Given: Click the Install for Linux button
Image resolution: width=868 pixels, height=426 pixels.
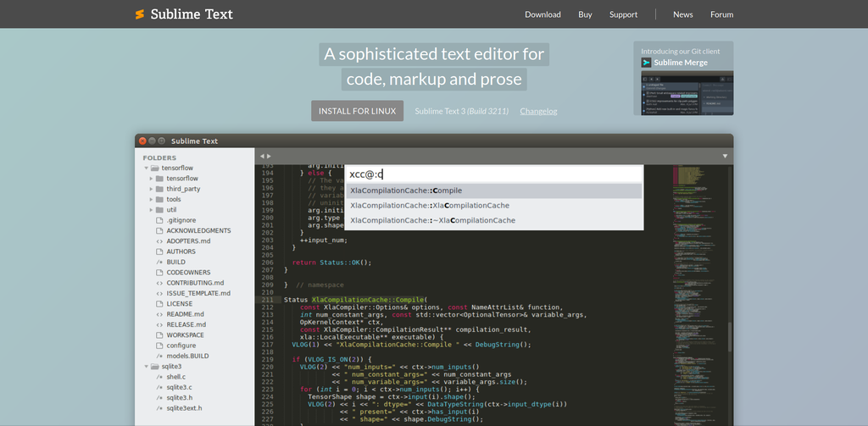Looking at the screenshot, I should click(x=357, y=111).
